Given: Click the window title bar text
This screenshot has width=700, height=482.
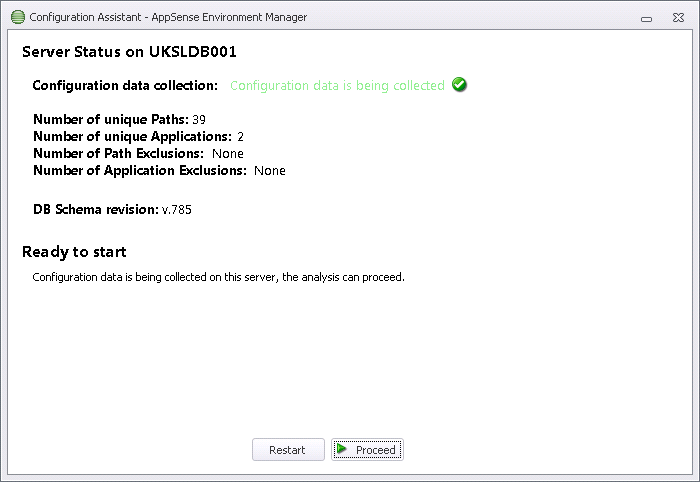Looking at the screenshot, I should coord(168,17).
